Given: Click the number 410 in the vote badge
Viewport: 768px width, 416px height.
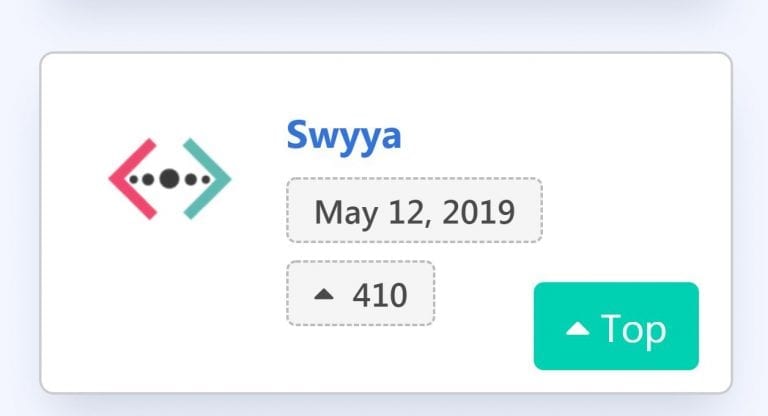Looking at the screenshot, I should [380, 295].
